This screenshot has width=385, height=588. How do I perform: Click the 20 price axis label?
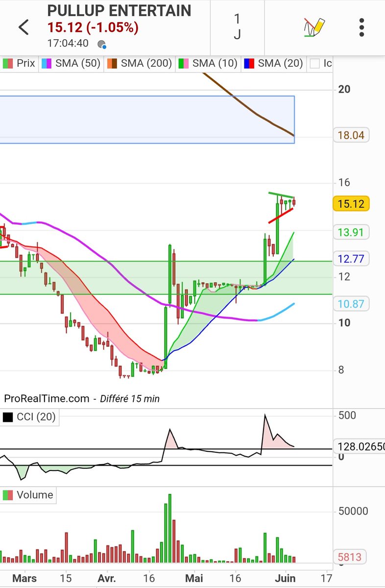coord(344,89)
